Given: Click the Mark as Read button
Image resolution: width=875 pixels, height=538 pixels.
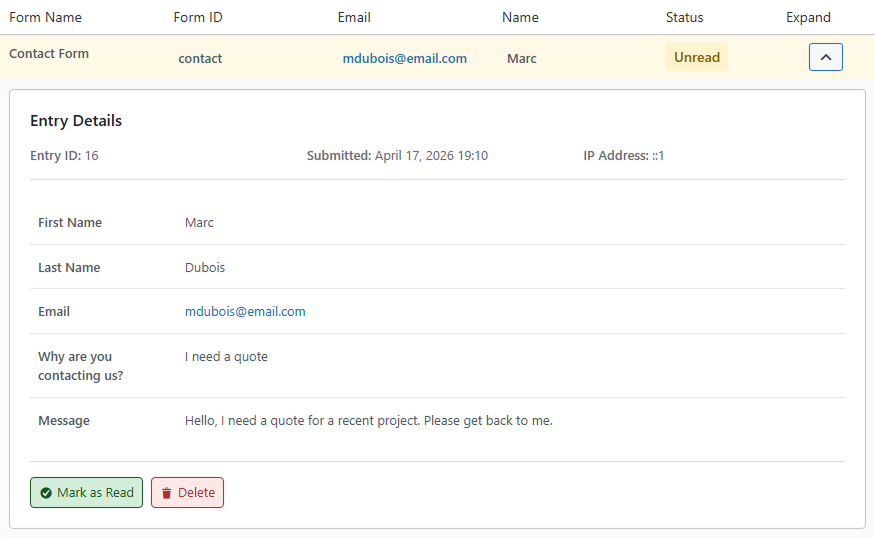Looking at the screenshot, I should (x=86, y=492).
